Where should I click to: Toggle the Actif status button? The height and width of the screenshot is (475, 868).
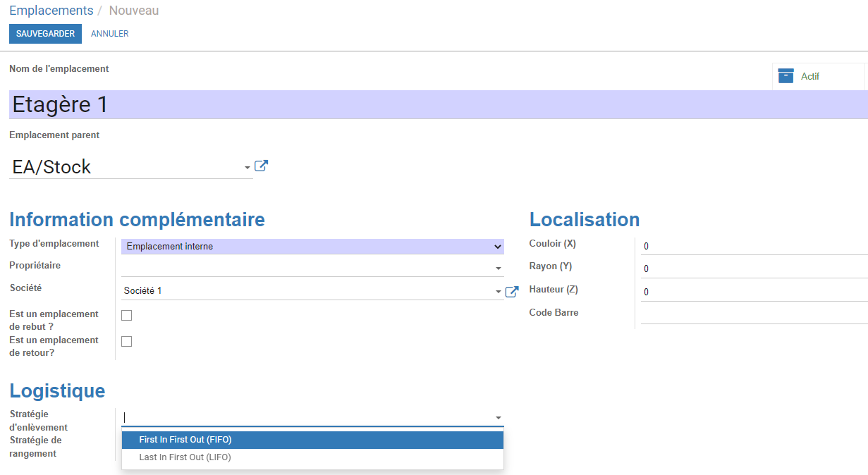click(x=819, y=76)
